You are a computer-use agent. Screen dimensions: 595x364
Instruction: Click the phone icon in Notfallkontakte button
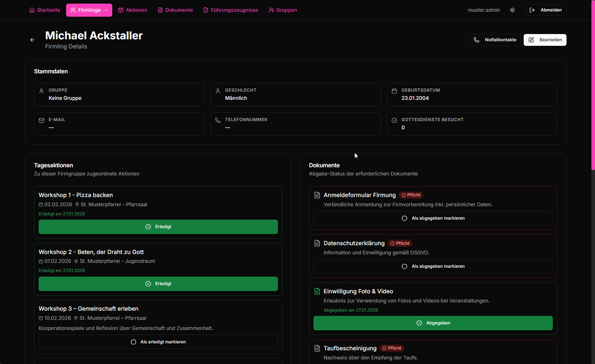(x=477, y=40)
